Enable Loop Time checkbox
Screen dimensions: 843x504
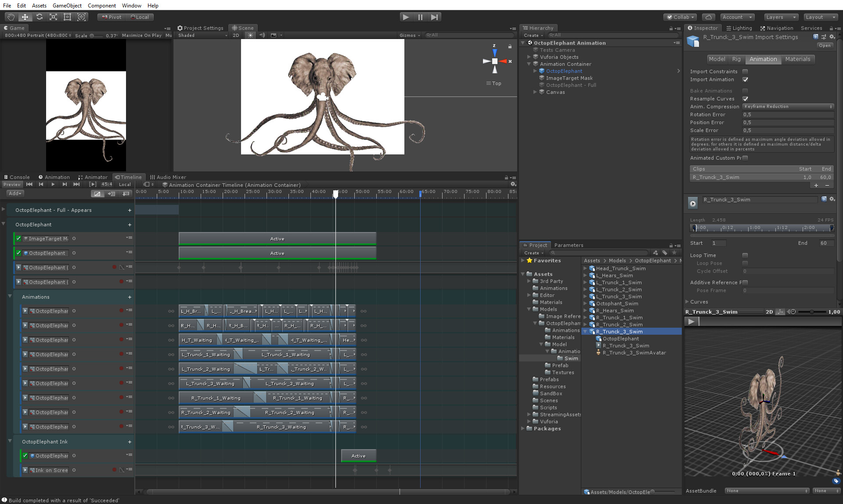click(x=745, y=255)
